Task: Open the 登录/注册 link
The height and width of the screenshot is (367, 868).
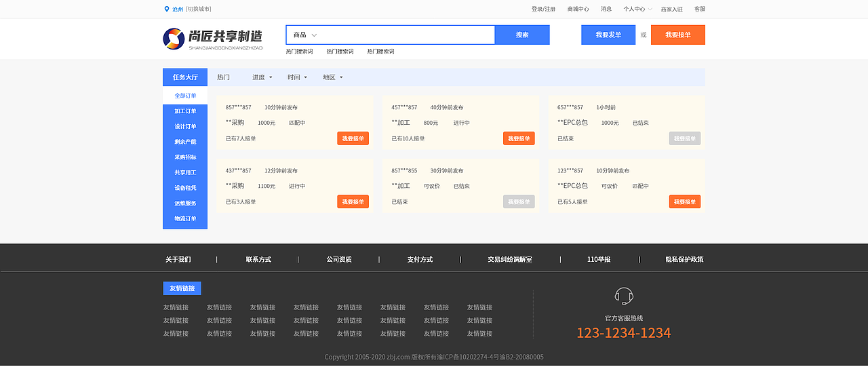Action: (x=543, y=9)
